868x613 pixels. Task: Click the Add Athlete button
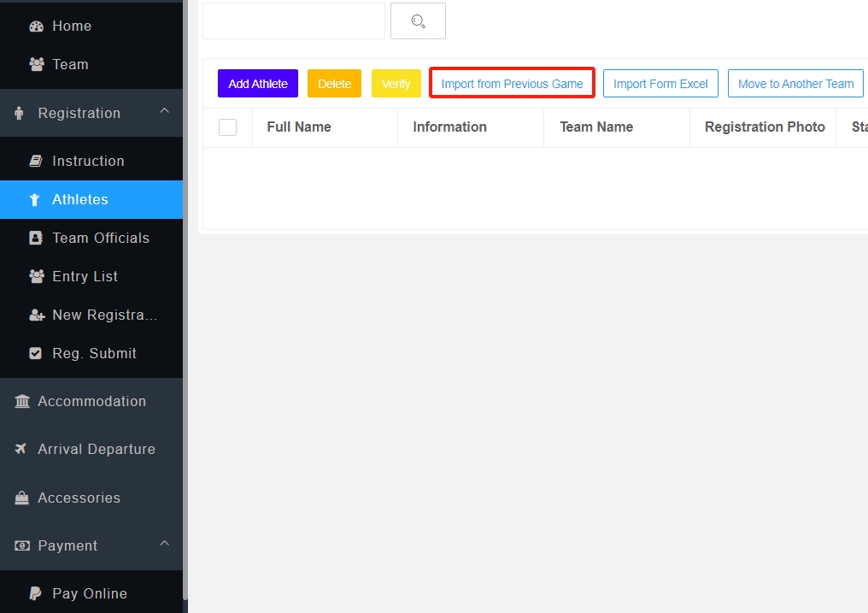[x=257, y=84]
